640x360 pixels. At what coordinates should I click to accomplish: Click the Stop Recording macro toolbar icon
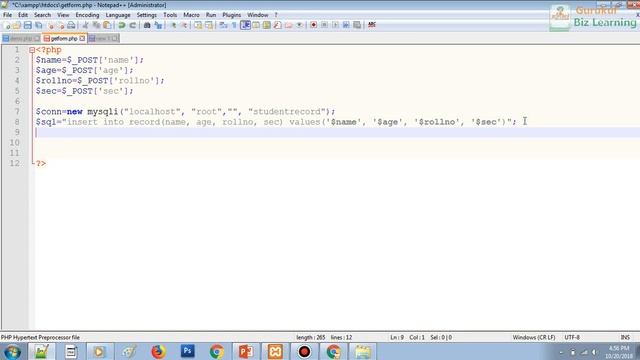(x=324, y=25)
